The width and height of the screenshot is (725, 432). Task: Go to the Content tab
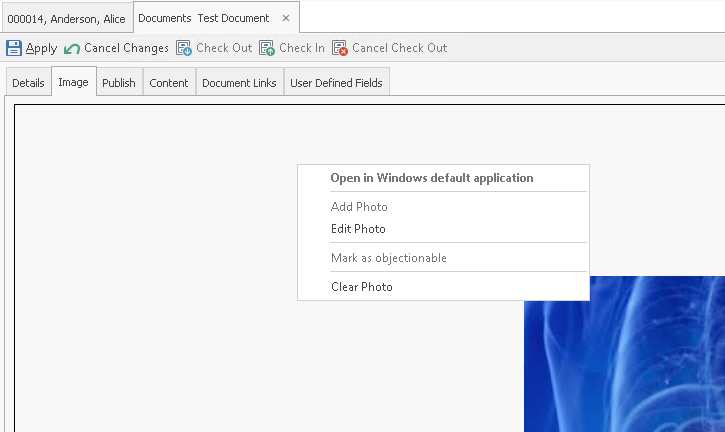pyautogui.click(x=169, y=83)
